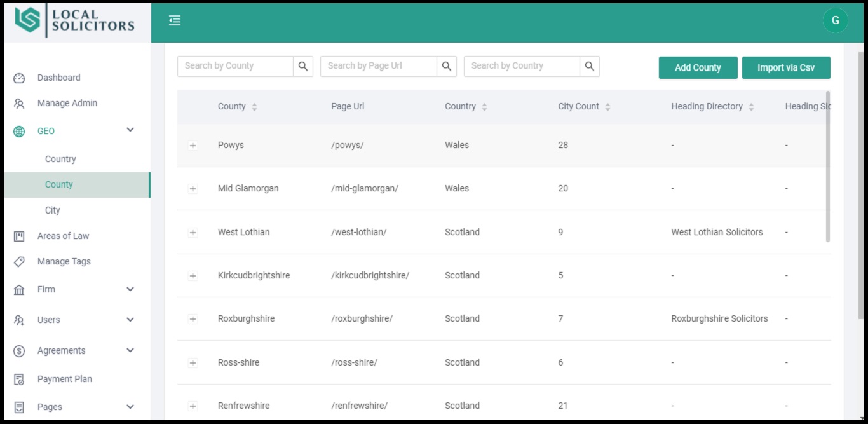Click the /powys/ page url cell
Image resolution: width=868 pixels, height=424 pixels.
348,146
